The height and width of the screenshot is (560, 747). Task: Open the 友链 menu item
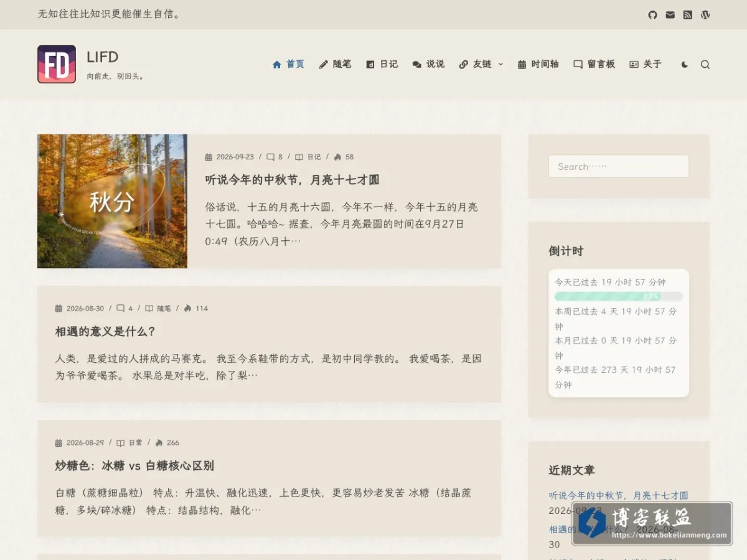[x=475, y=64]
